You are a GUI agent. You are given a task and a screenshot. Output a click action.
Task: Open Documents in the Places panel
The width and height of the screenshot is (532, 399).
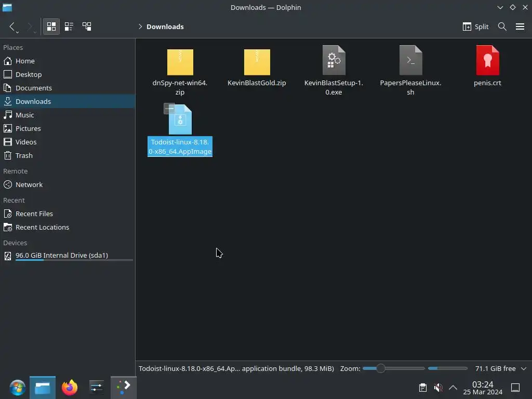[x=68, y=88]
